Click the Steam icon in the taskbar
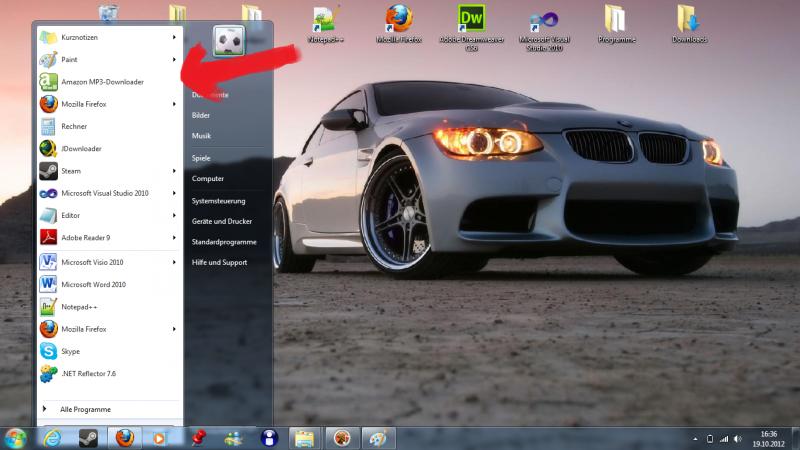800x450 pixels. pos(88,438)
